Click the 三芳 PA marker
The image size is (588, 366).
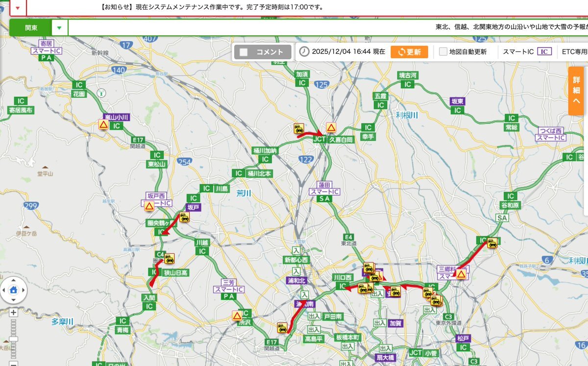click(x=229, y=296)
